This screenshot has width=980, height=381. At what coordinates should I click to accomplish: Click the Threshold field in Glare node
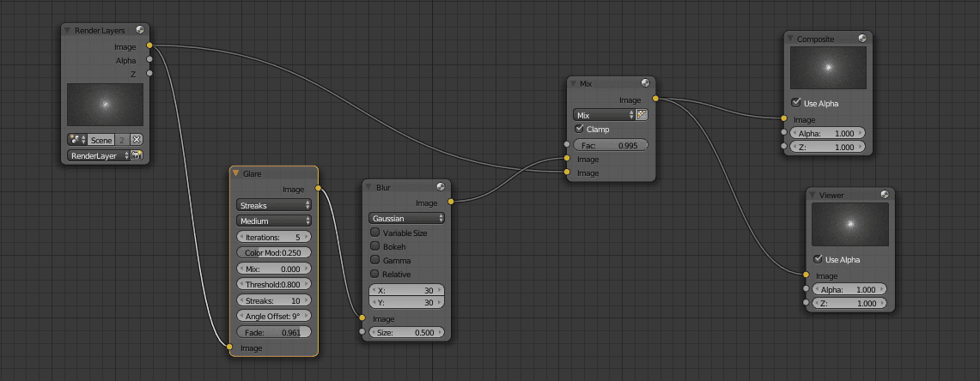coord(274,284)
